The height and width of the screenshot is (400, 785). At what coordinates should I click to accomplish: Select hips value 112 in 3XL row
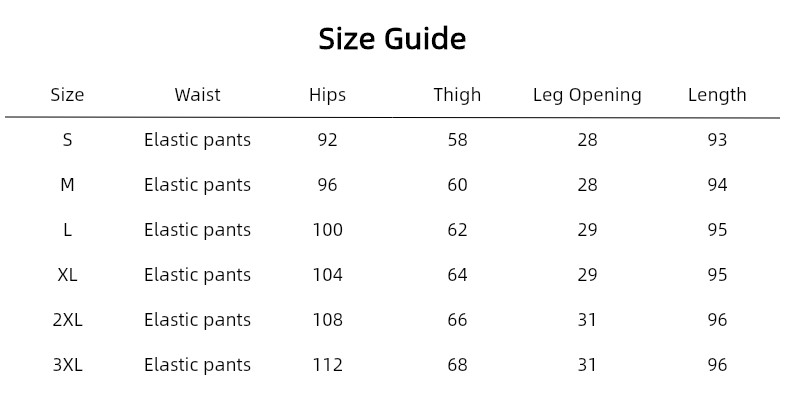[327, 365]
